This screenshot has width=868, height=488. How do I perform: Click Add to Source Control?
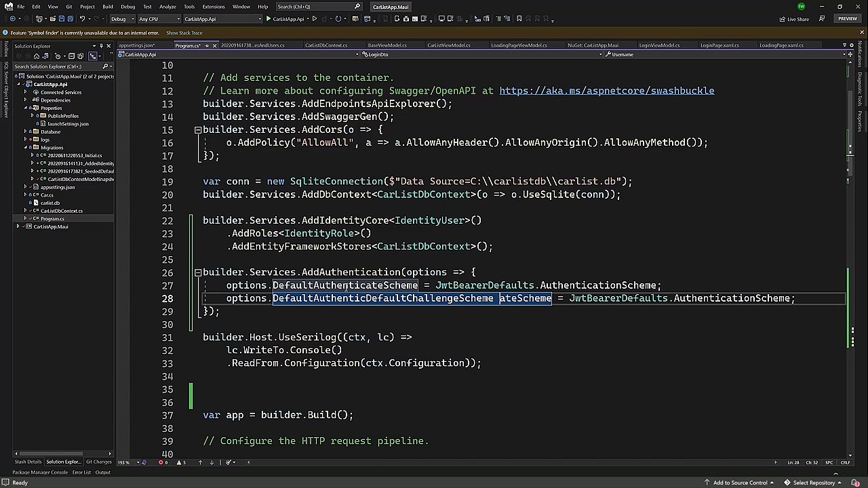tap(740, 483)
